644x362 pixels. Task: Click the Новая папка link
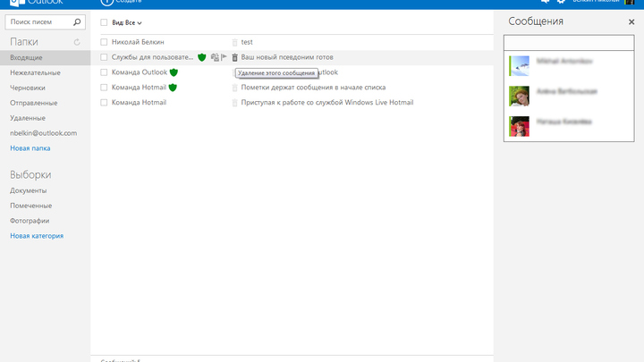pos(30,148)
